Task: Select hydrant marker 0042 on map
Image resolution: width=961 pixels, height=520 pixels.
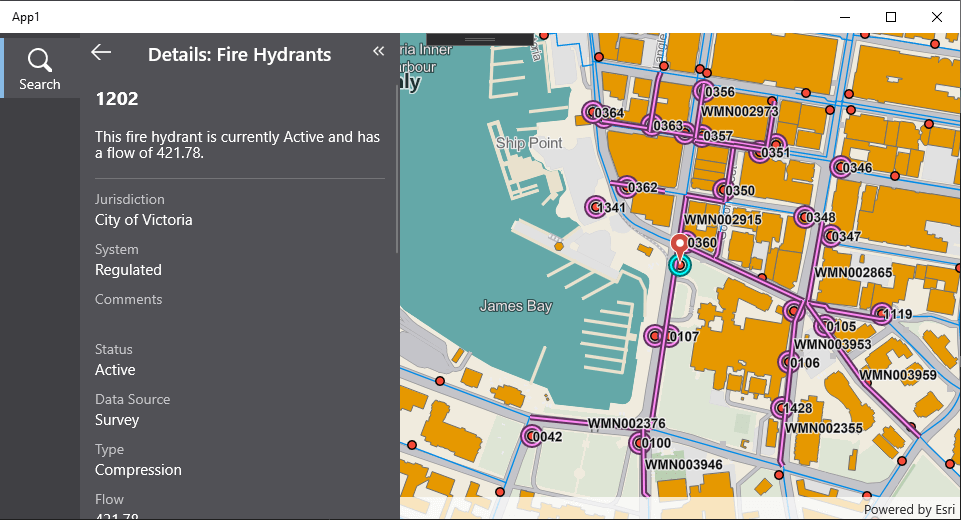Action: pyautogui.click(x=532, y=436)
